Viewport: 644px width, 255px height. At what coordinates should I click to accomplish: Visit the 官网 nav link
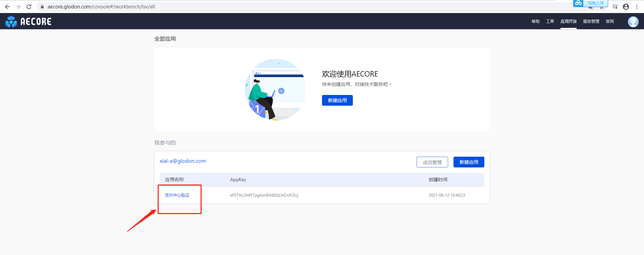pyautogui.click(x=610, y=21)
